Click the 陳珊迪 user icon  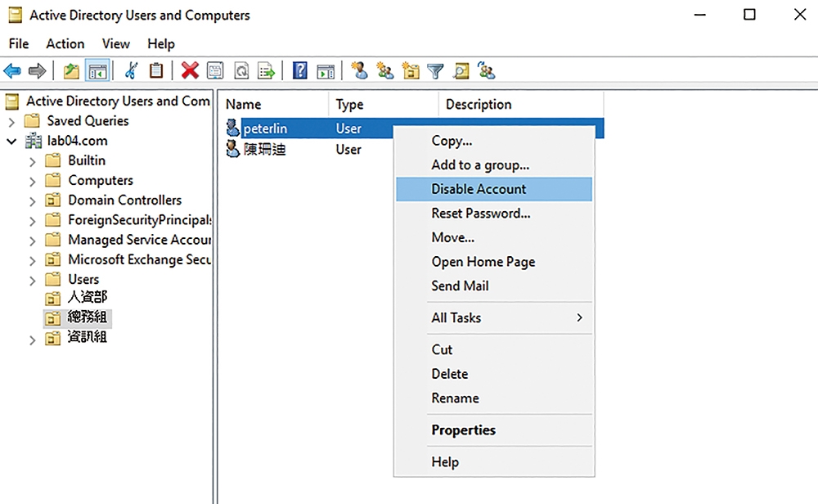point(232,149)
